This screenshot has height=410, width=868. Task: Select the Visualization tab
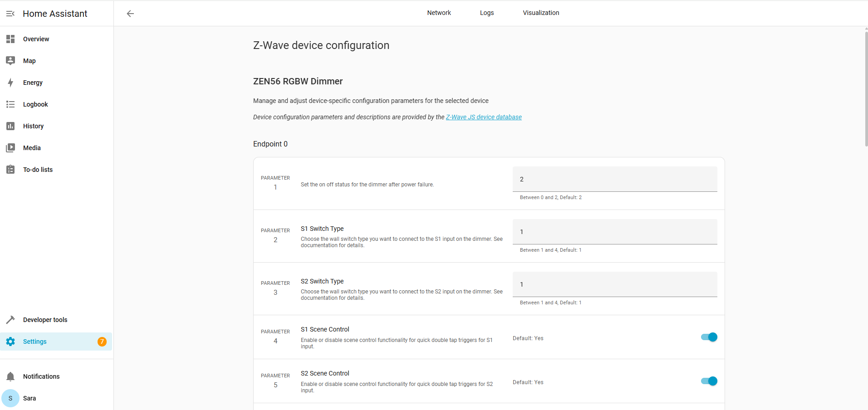pyautogui.click(x=541, y=13)
